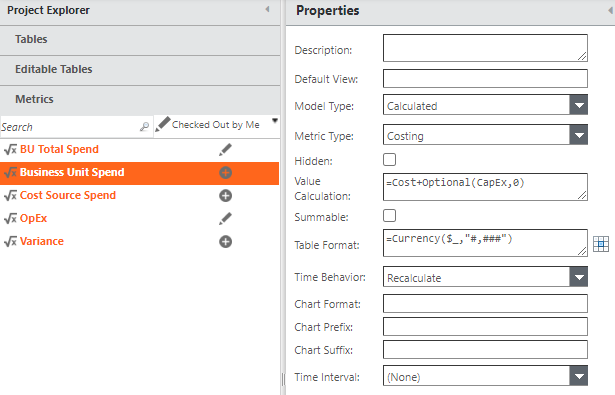
Task: Click the Checked Out by Me filter label
Action: click(216, 125)
